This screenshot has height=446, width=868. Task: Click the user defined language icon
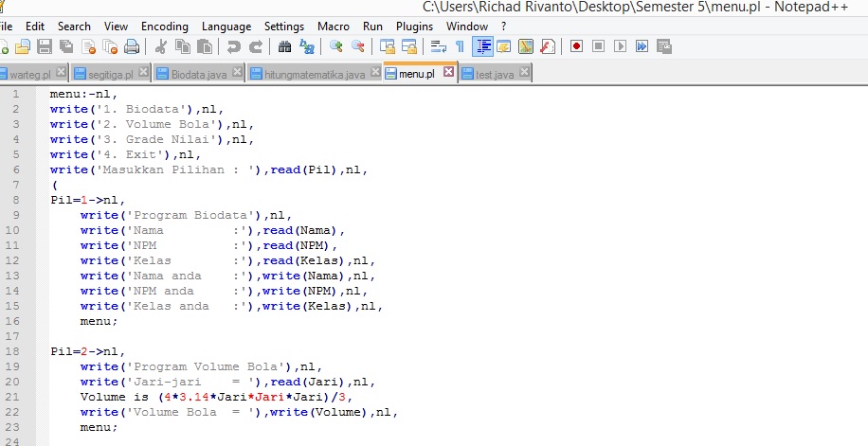coord(504,46)
